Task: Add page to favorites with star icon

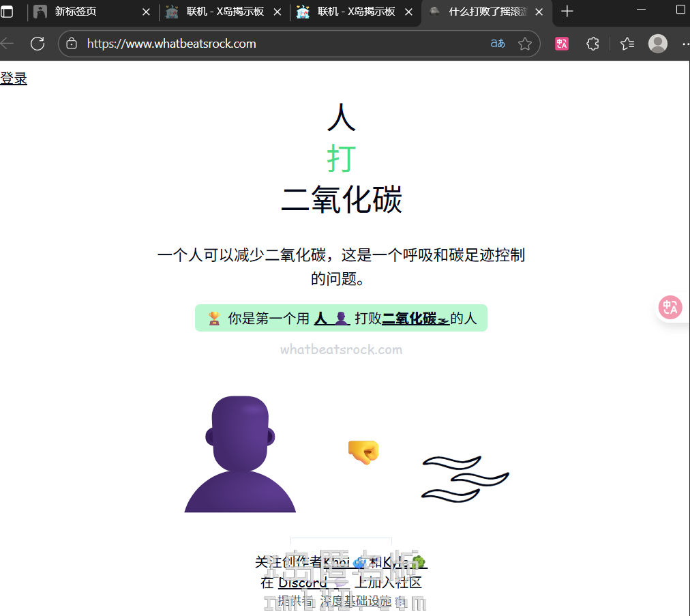Action: [x=524, y=44]
